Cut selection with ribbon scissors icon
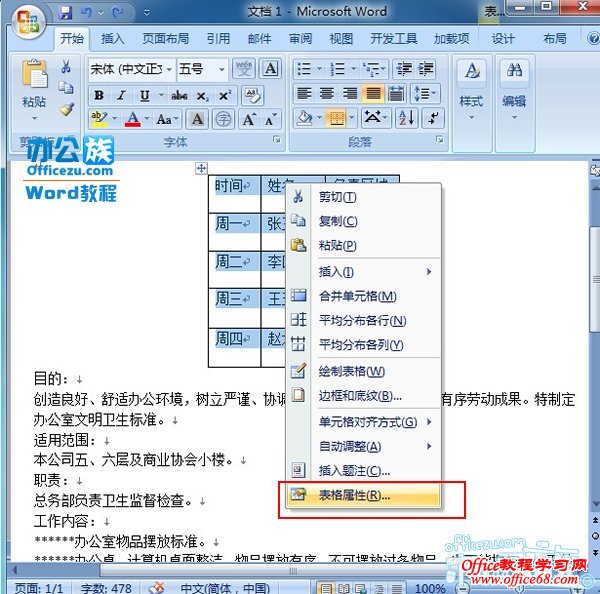 [66, 67]
